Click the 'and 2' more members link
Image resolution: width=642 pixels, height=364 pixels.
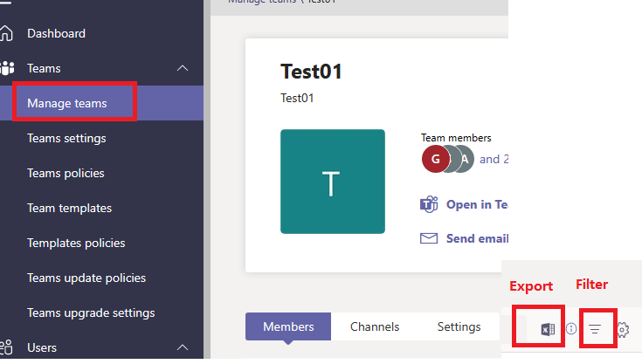494,159
